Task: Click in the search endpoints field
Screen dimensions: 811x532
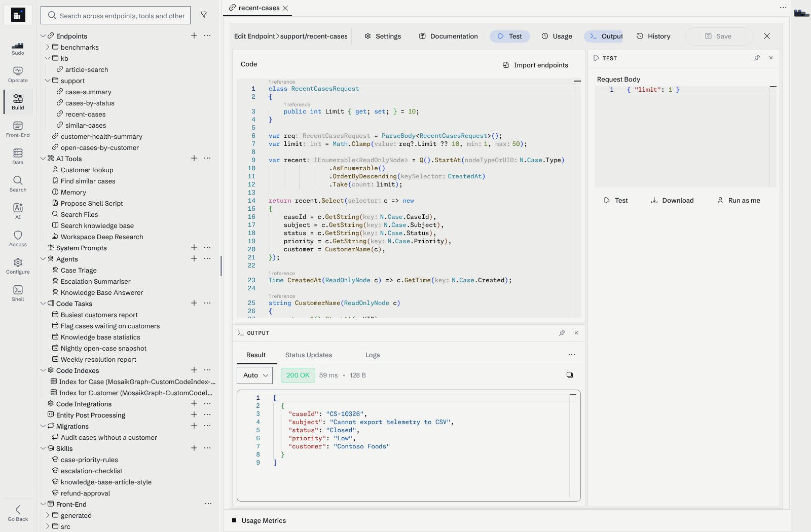Action: coord(116,15)
